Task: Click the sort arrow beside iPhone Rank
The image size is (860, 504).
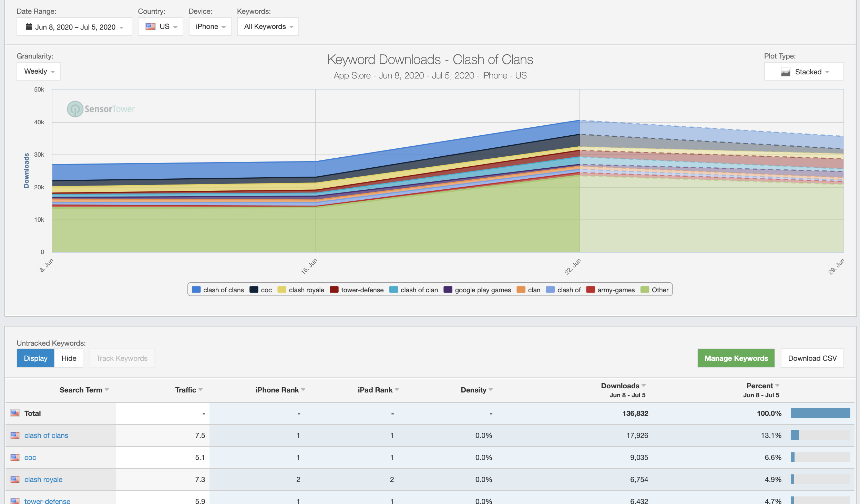Action: click(x=303, y=390)
